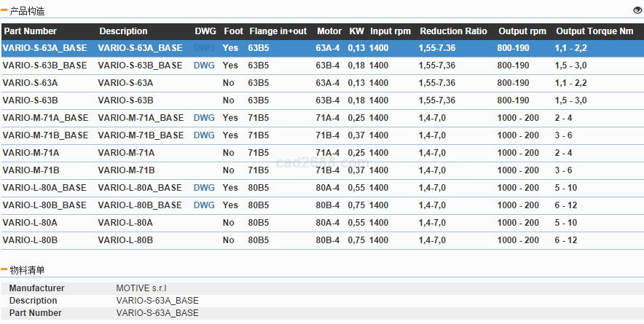Select the VARIO-M-71B part number row
644x324 pixels.
(x=31, y=170)
